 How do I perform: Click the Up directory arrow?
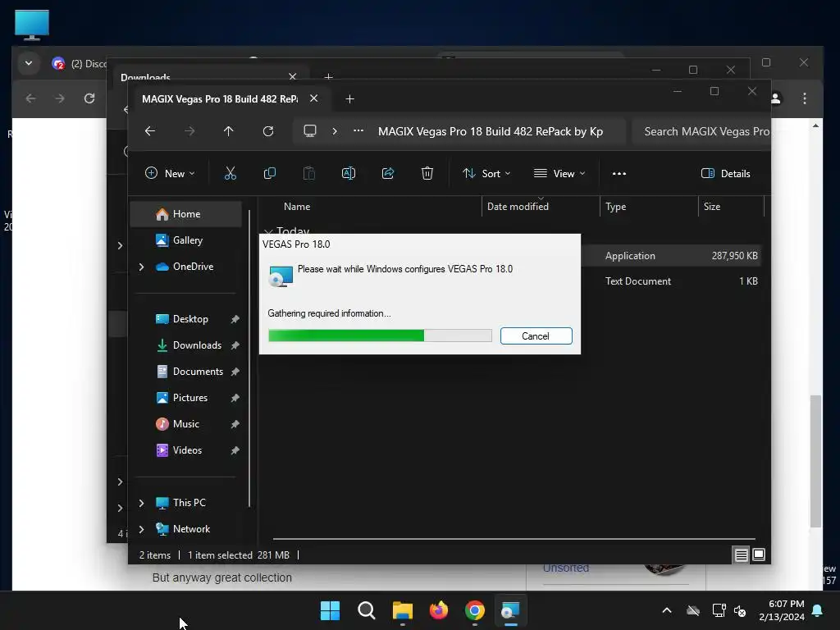pos(229,131)
